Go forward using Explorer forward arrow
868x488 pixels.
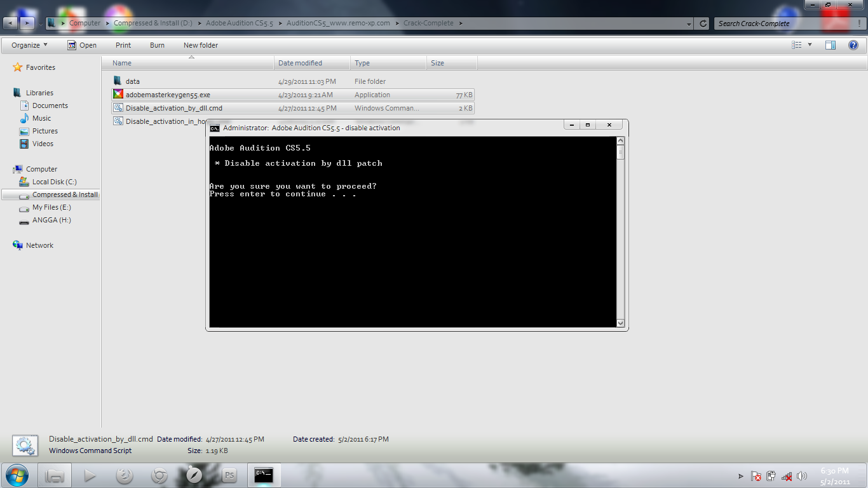[27, 24]
